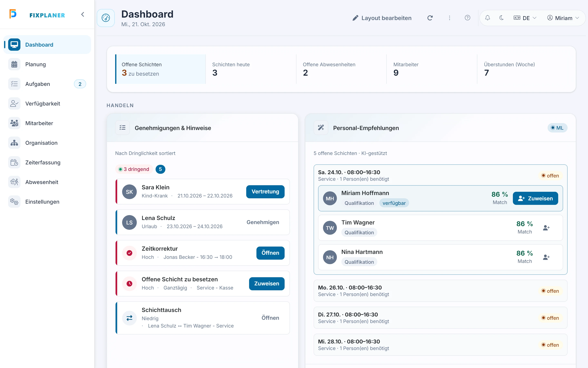The width and height of the screenshot is (588, 368).
Task: Click Öffnen on the Zeitkorrektur item
Action: (270, 253)
